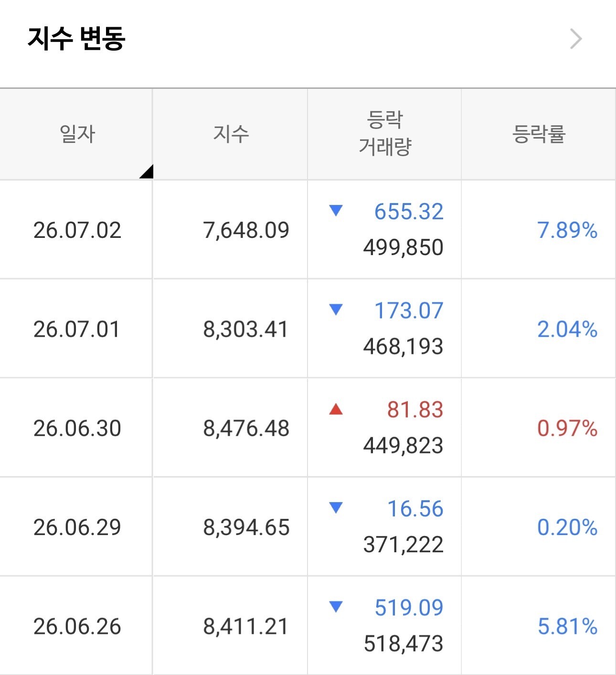Select the 등락 거래량 column header

point(385,134)
